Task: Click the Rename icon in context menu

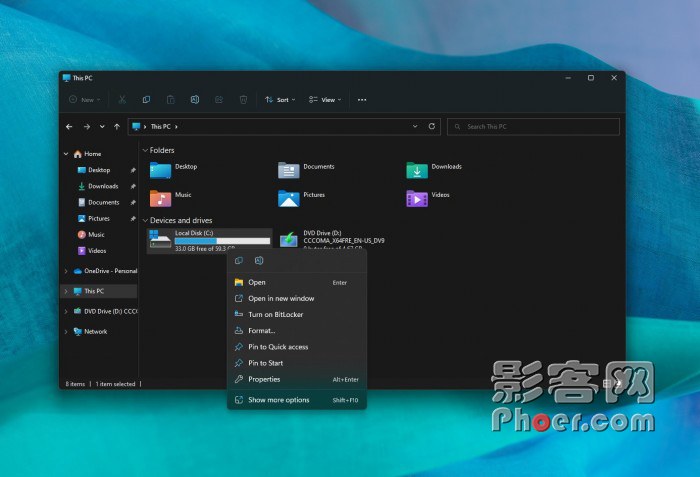Action: pos(259,260)
